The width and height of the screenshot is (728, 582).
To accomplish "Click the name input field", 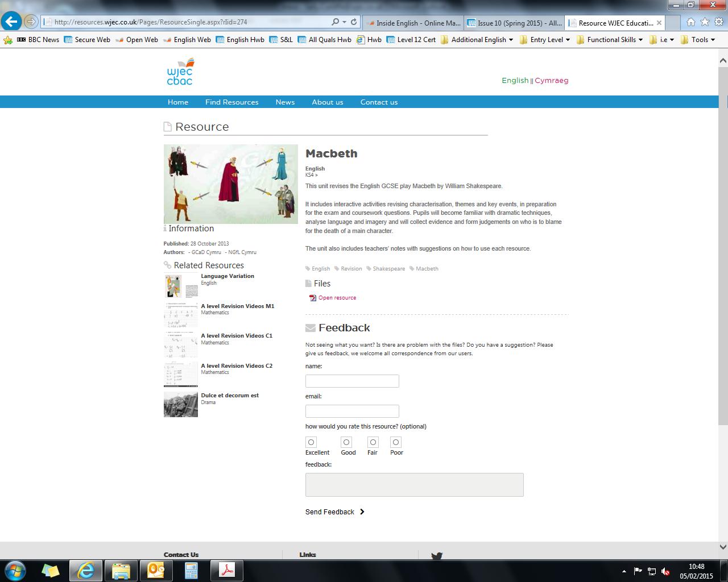I will (x=352, y=381).
